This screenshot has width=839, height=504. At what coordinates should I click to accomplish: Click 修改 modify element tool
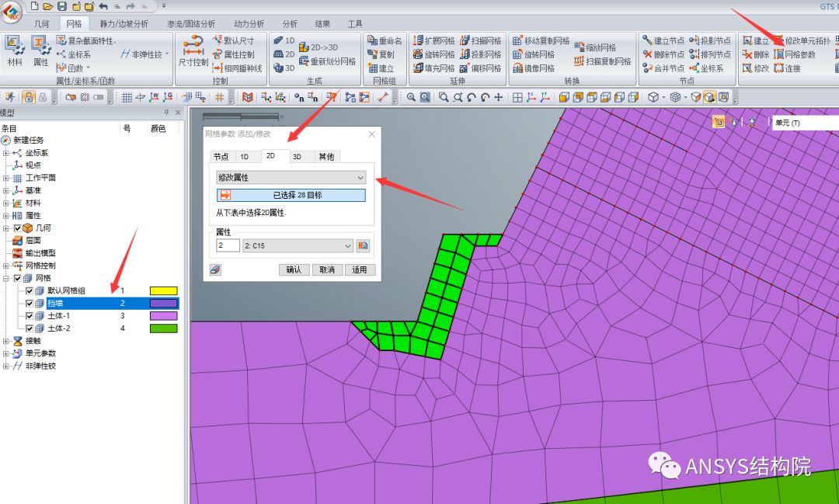click(756, 68)
